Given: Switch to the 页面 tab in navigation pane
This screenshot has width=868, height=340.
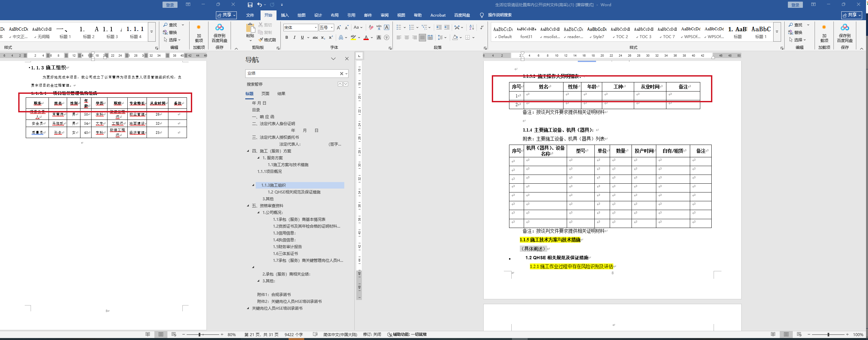Looking at the screenshot, I should click(265, 94).
